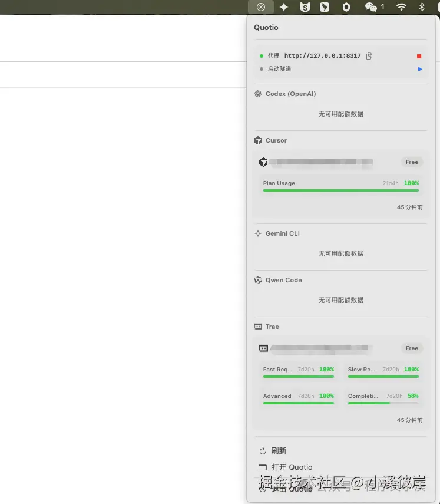The height and width of the screenshot is (504, 440).
Task: Click the 21d4h reset time under Cursor
Action: click(391, 183)
